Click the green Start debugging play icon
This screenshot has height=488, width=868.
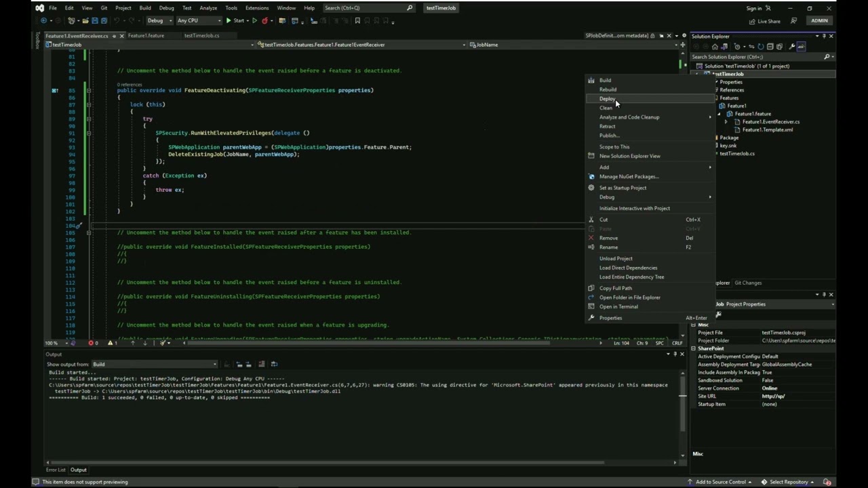pyautogui.click(x=229, y=21)
